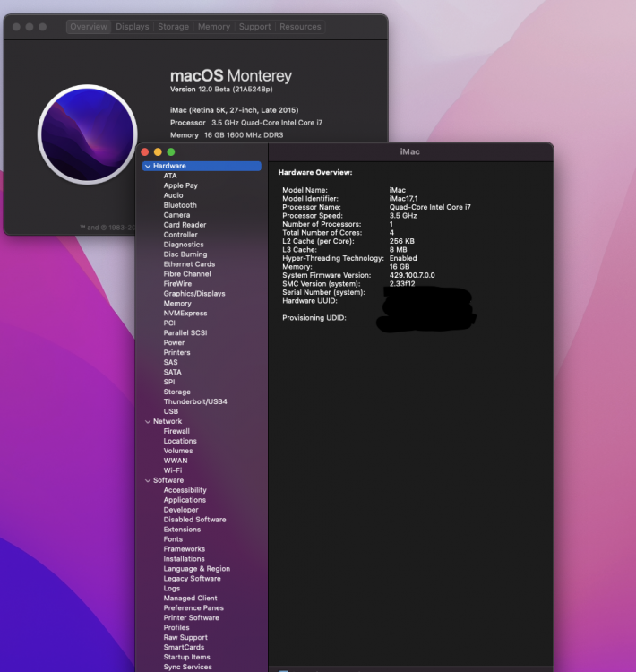The height and width of the screenshot is (672, 636).
Task: Select Fonts in the sidebar
Action: [173, 539]
